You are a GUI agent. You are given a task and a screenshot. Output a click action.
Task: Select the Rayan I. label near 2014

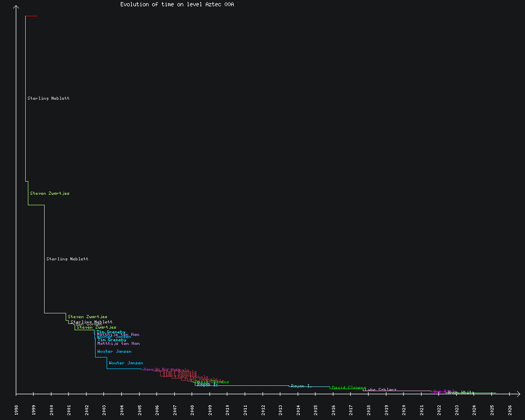[301, 386]
